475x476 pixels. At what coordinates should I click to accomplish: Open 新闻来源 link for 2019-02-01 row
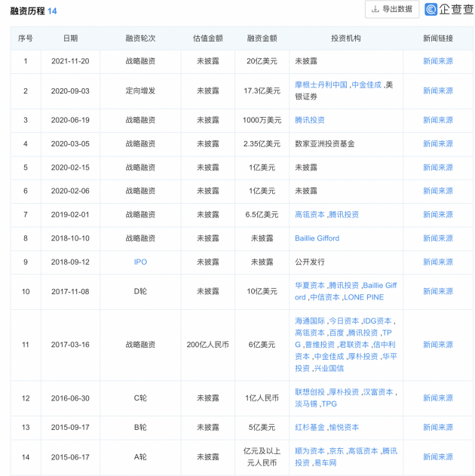[438, 215]
